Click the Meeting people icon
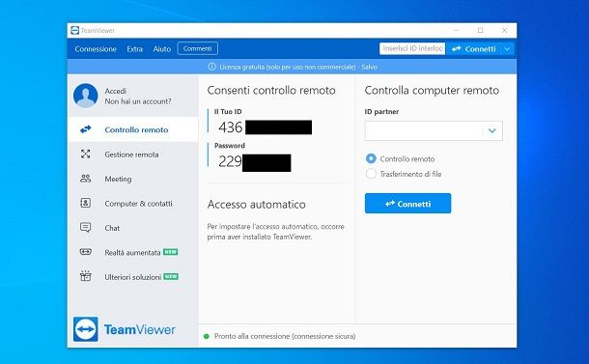 (x=86, y=179)
